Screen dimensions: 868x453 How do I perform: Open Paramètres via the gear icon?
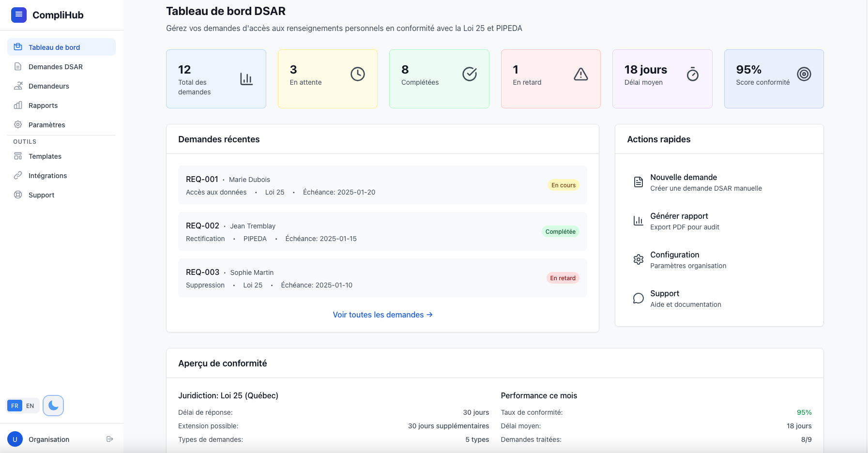tap(18, 124)
